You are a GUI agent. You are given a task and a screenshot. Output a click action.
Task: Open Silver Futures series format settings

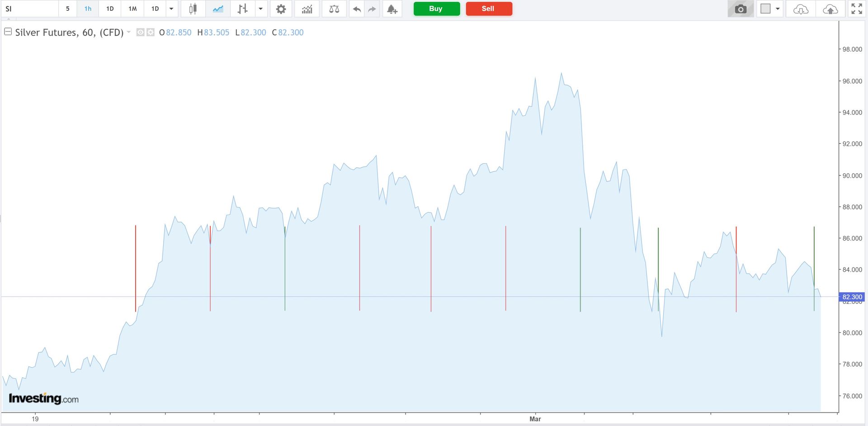tap(151, 33)
